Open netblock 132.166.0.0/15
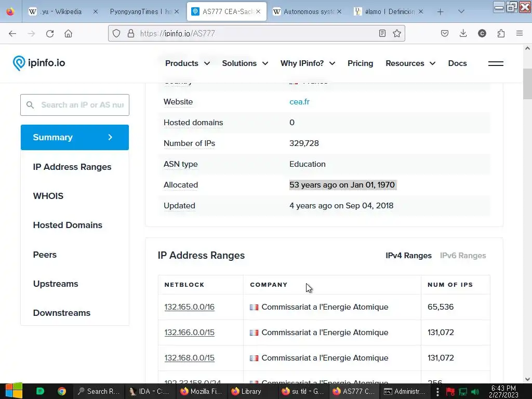The height and width of the screenshot is (399, 532). tap(189, 332)
